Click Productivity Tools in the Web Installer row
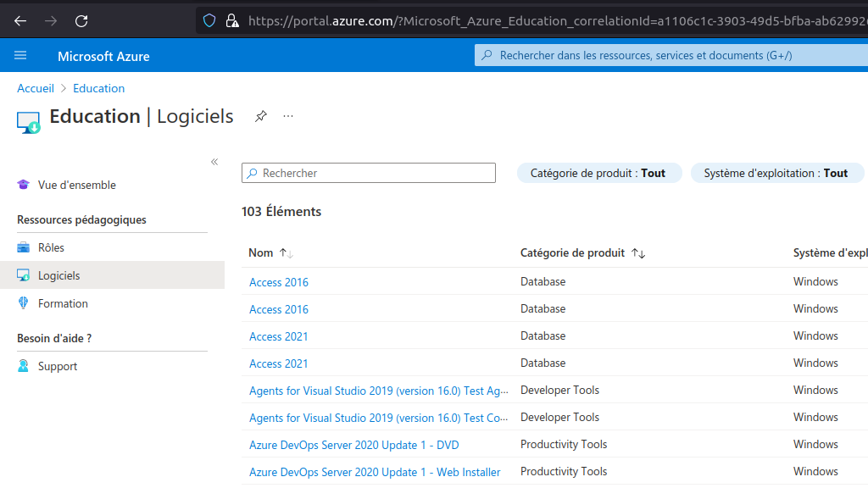Viewport: 868px width, 488px height. (x=564, y=471)
